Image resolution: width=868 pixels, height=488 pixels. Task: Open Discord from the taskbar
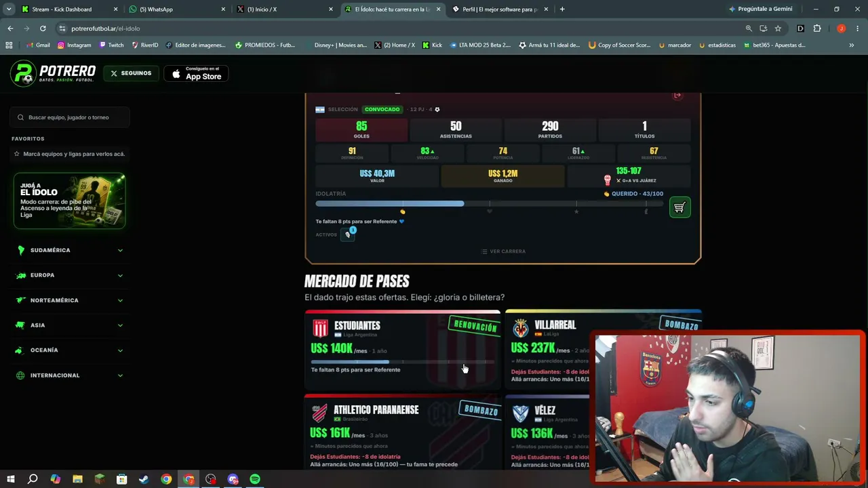[233, 479]
